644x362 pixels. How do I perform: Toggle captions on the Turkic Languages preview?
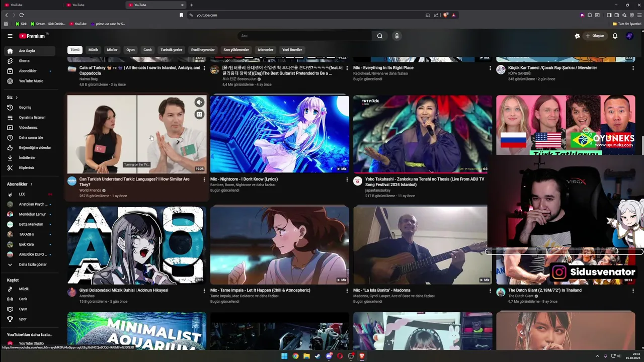(x=199, y=115)
